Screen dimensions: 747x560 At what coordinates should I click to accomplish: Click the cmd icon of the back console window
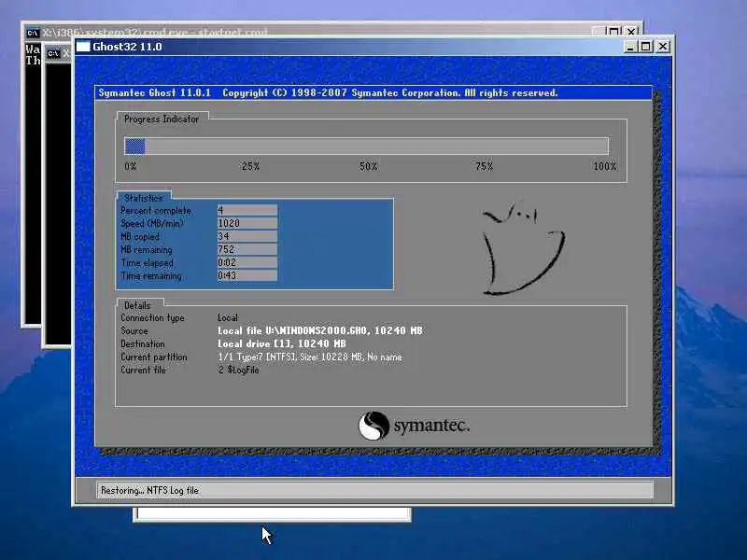[x=33, y=33]
